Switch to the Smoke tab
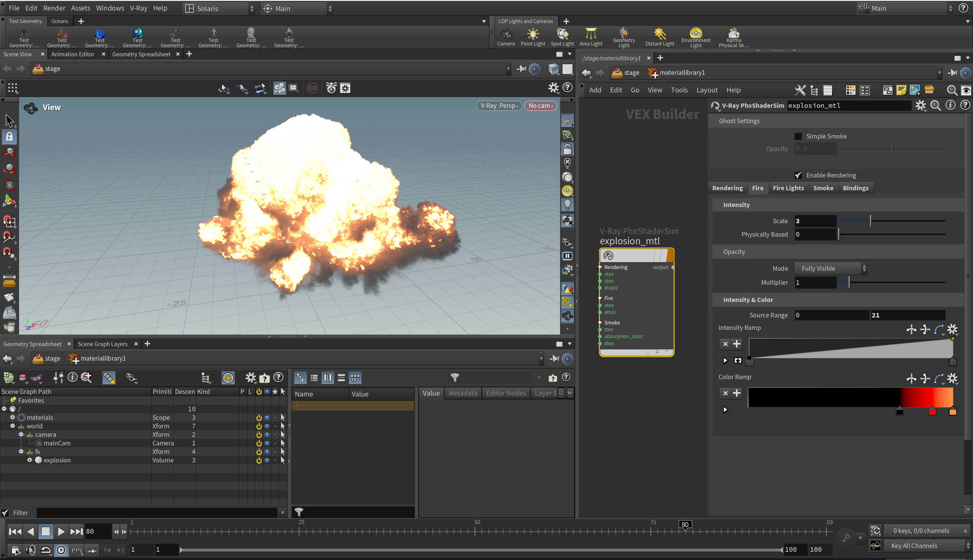Viewport: 973px width, 560px height. [823, 188]
